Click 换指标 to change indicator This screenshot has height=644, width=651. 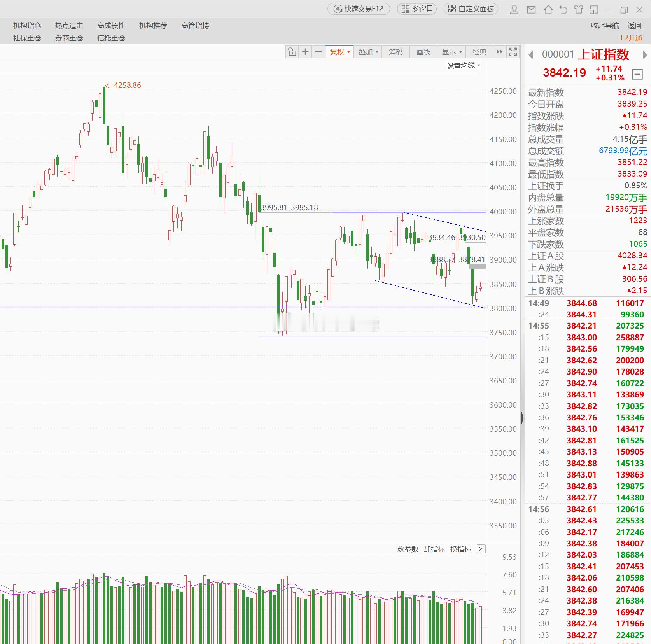460,549
